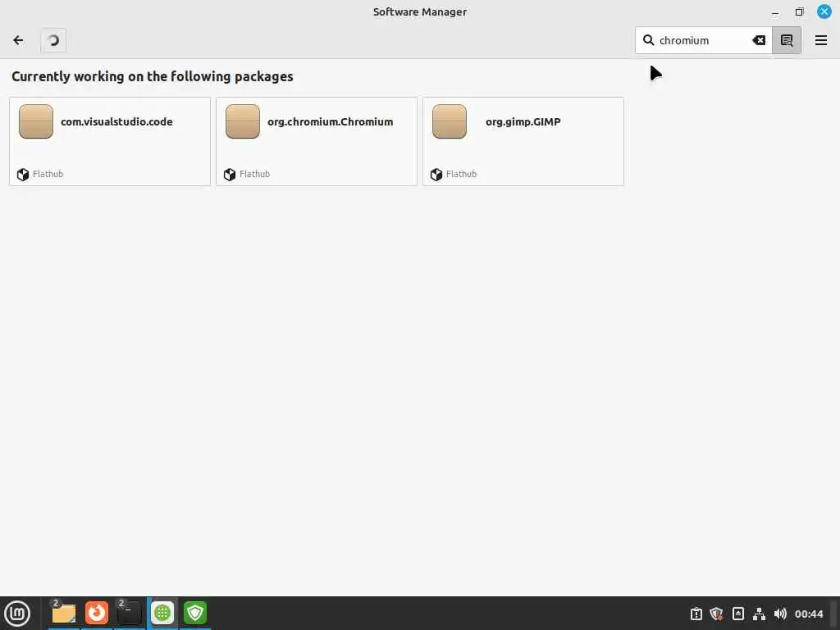Click the package icon for org.chromium.Chromium
The height and width of the screenshot is (630, 840).
[x=243, y=121]
